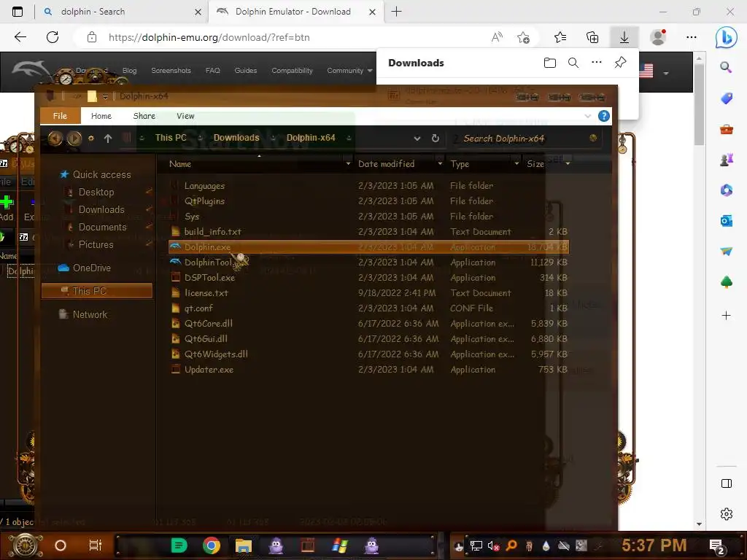747x560 pixels.
Task: Open more options in Downloads panel
Action: pyautogui.click(x=597, y=63)
